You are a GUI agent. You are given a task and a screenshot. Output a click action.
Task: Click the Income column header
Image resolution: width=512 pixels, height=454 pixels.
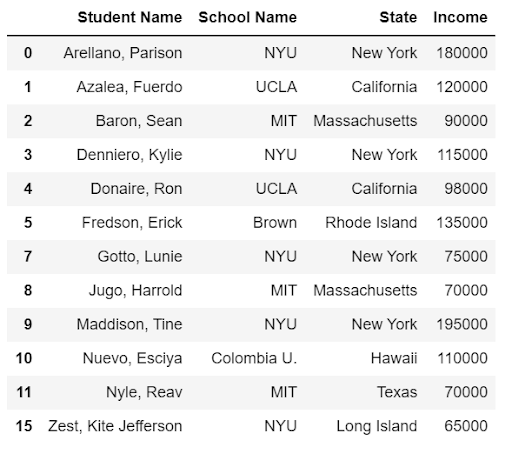point(460,17)
